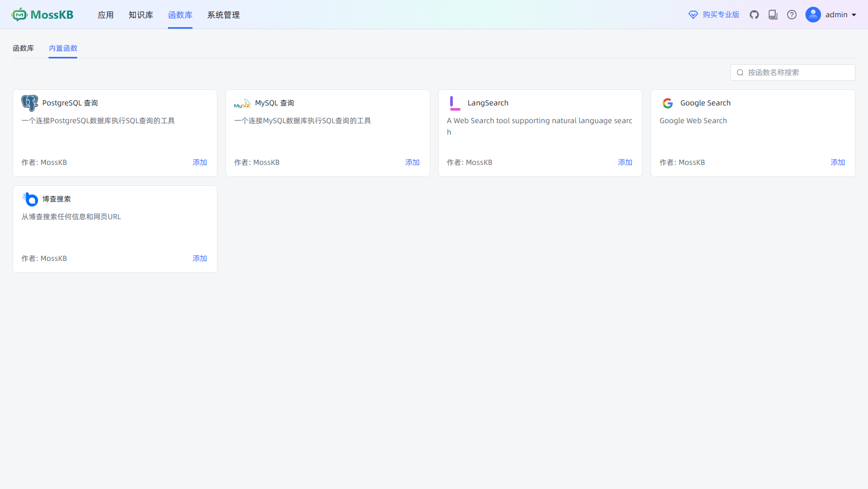The image size is (868, 489).
Task: Click the Google Web Search description
Action: [x=693, y=121]
